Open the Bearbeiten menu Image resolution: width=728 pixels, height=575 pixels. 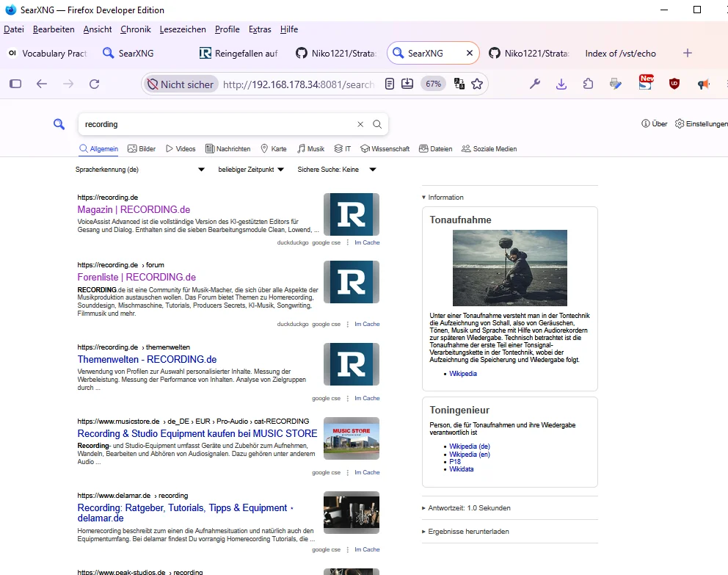point(54,29)
